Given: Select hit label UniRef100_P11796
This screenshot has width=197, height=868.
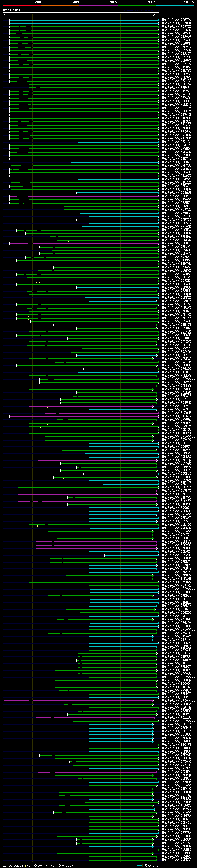Looking at the screenshot, I should coord(177,108).
